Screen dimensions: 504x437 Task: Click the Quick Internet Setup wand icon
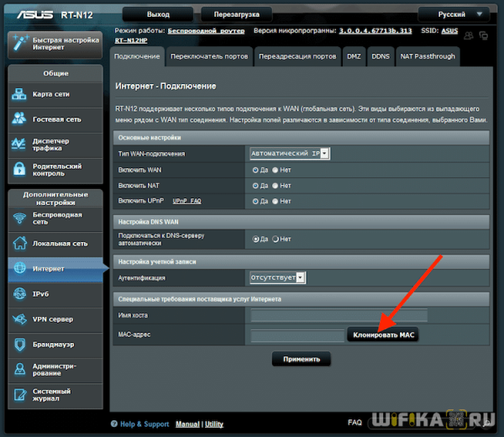pyautogui.click(x=19, y=43)
